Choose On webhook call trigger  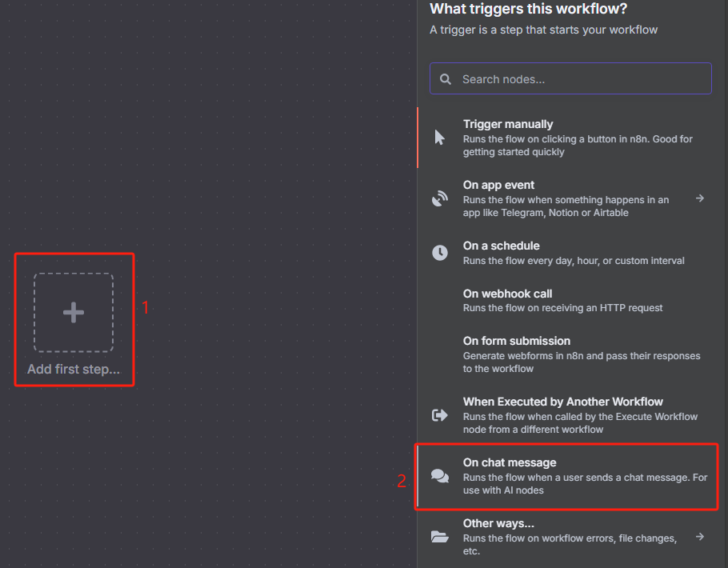[565, 301]
